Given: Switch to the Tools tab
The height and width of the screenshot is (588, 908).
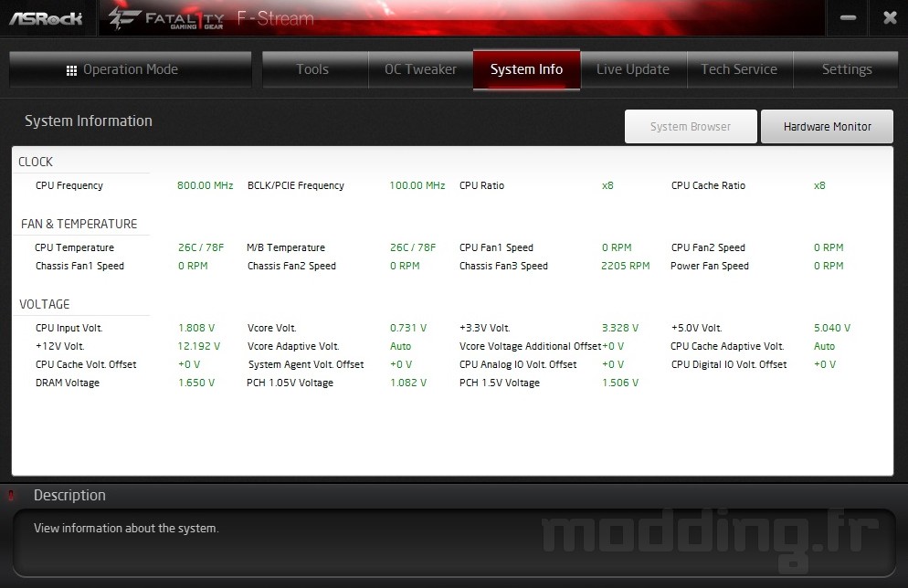Looking at the screenshot, I should click(315, 69).
